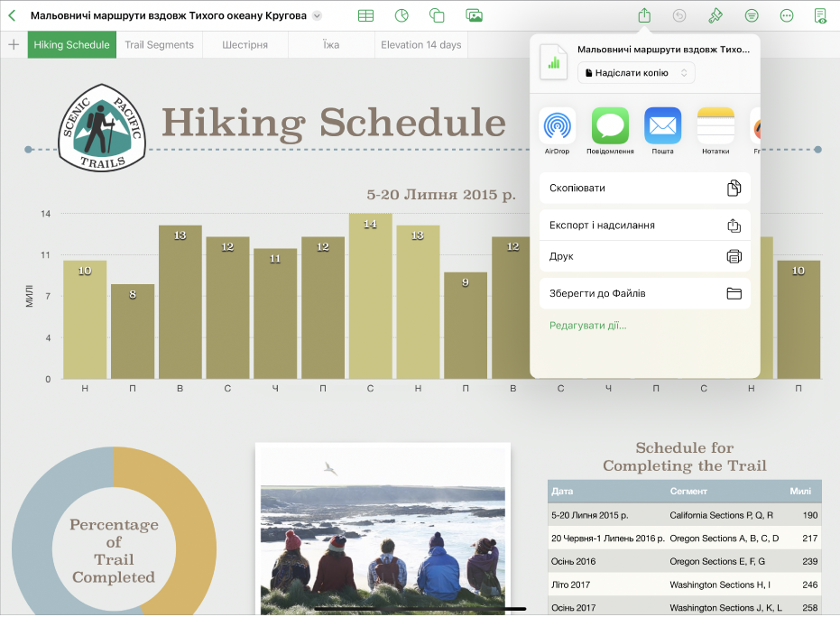Select cell 20 Червня-1 Липень 2016 р.

pos(607,539)
